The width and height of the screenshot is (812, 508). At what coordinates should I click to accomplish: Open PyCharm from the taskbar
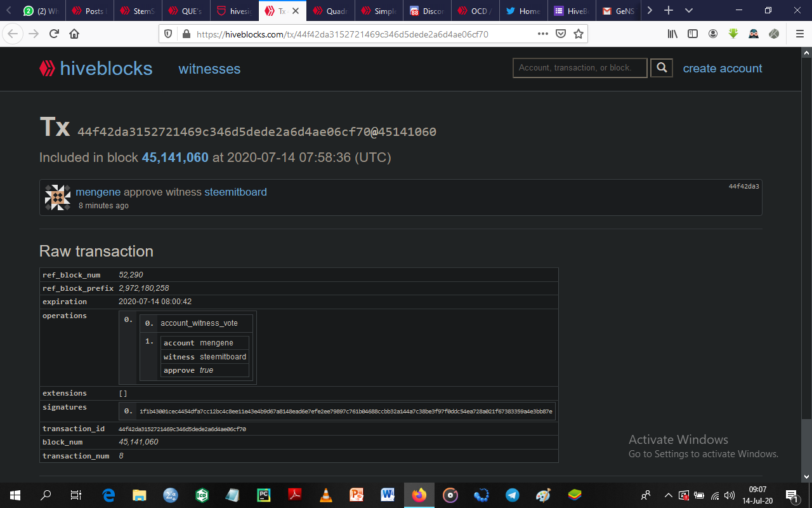click(264, 495)
